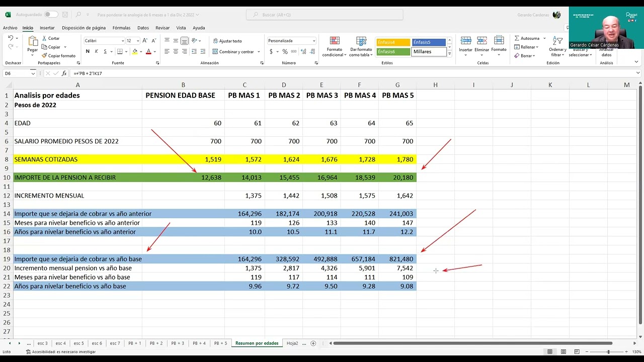Open Formato condicional
Screen dimensions: 644x362
tap(334, 46)
